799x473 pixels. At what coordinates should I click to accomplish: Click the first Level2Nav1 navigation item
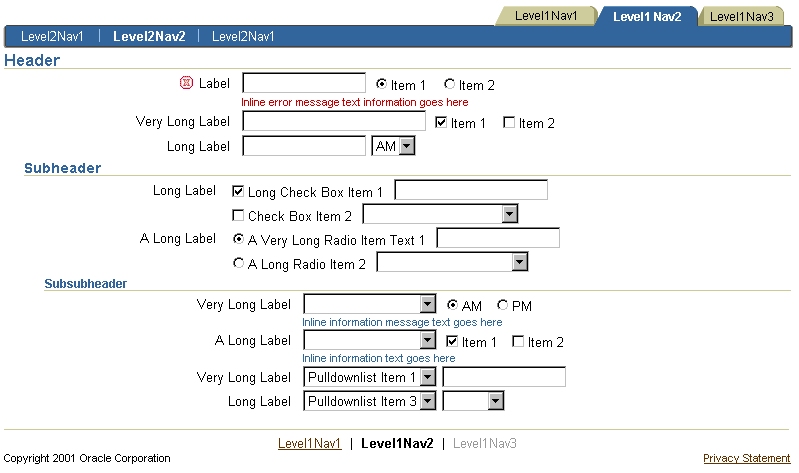52,36
